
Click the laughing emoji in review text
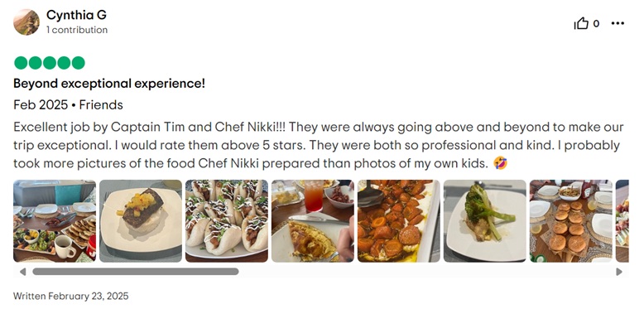pyautogui.click(x=500, y=163)
